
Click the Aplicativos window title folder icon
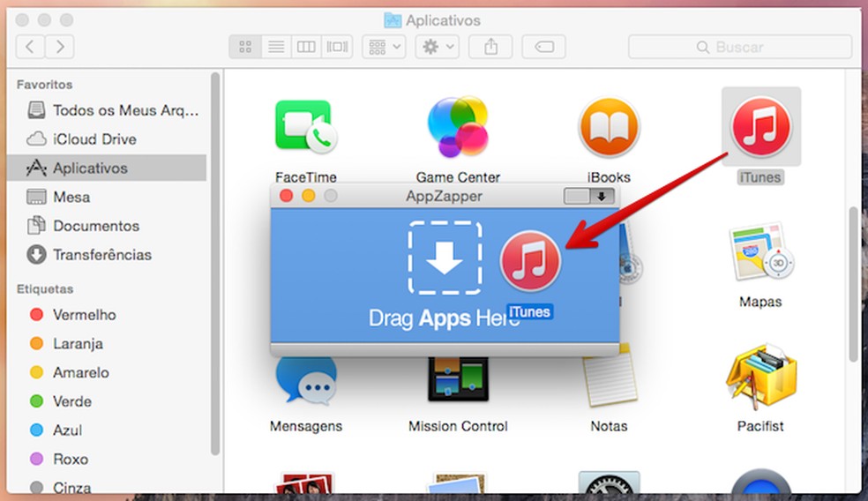coord(393,20)
